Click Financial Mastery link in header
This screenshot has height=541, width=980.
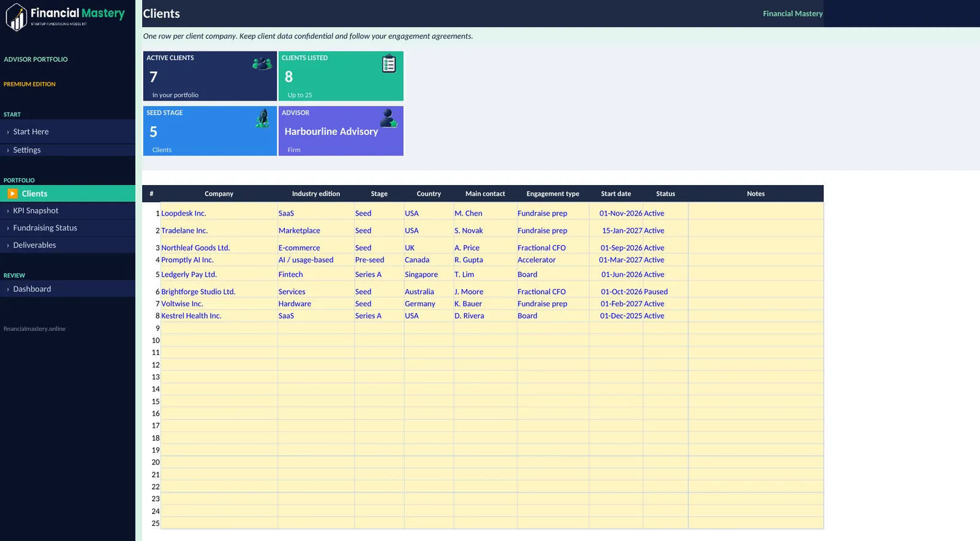[x=793, y=13]
